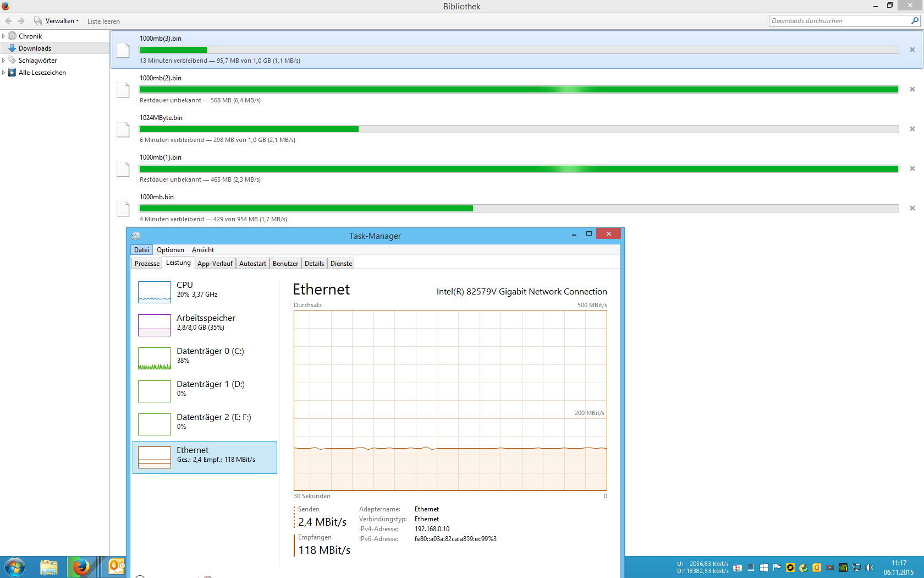Open the volume speaker tray icon
This screenshot has width=924, height=578.
coord(870,568)
